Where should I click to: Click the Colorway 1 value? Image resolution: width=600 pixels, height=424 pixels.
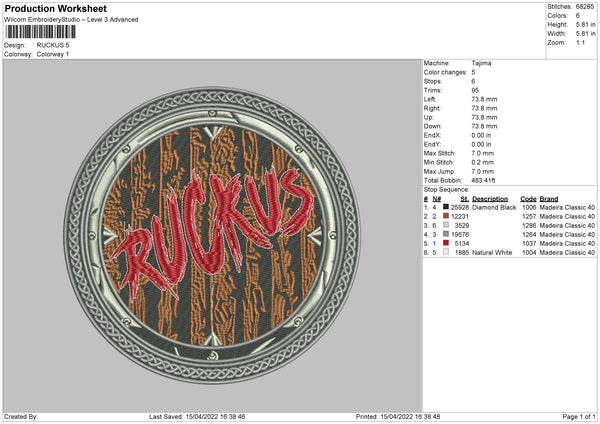click(x=55, y=53)
